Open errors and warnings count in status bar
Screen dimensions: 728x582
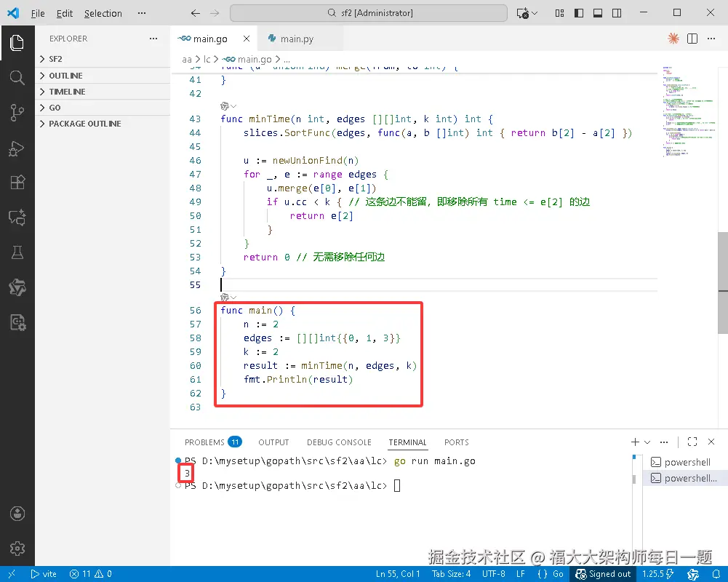pyautogui.click(x=90, y=574)
